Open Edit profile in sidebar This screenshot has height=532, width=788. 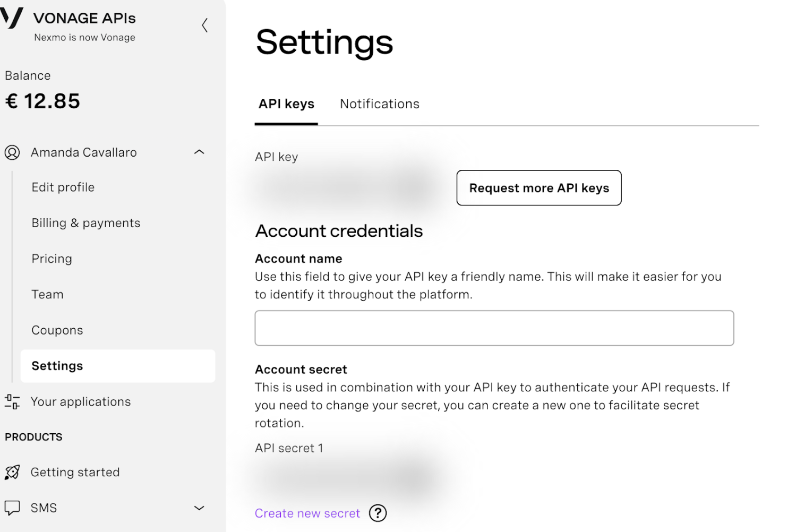63,187
